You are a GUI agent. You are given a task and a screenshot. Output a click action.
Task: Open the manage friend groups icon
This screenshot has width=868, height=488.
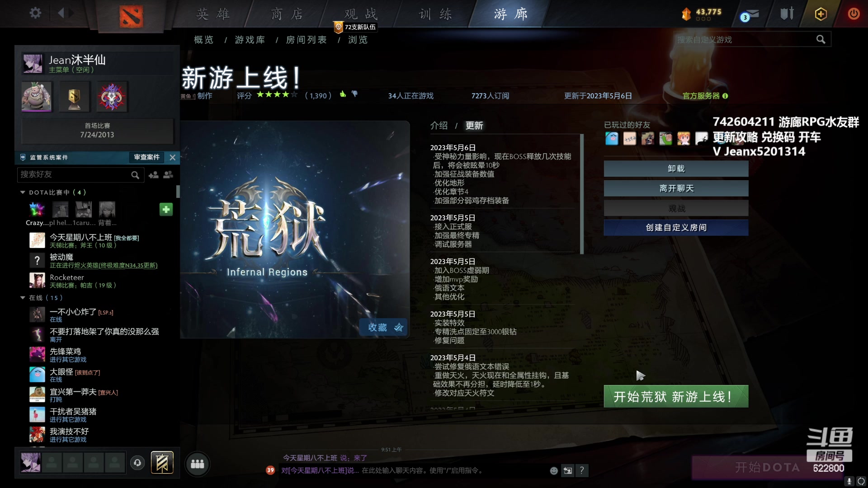tap(168, 175)
